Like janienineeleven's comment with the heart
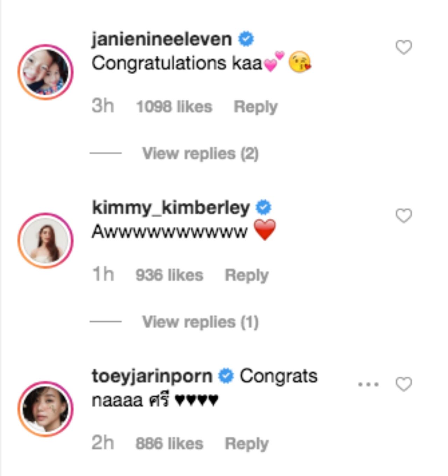 [x=404, y=47]
